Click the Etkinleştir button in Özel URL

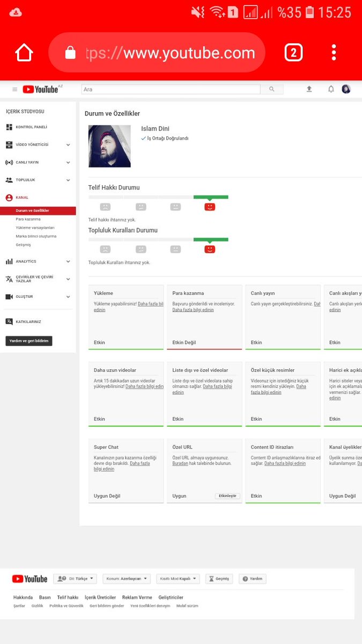pos(227,496)
